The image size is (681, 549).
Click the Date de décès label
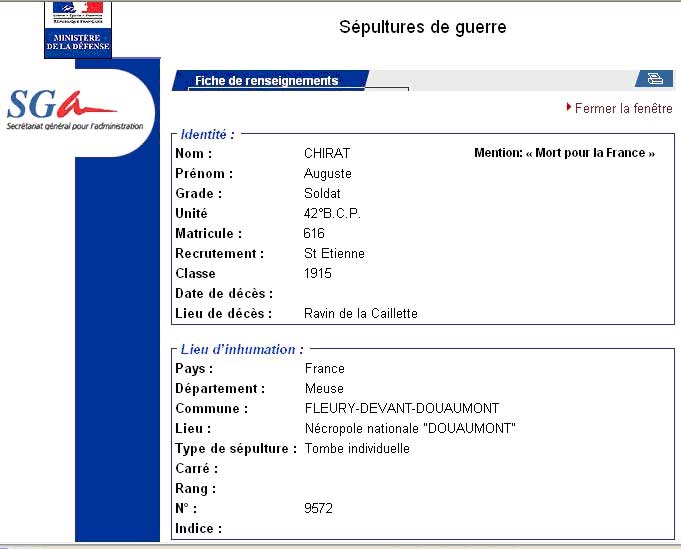click(224, 294)
